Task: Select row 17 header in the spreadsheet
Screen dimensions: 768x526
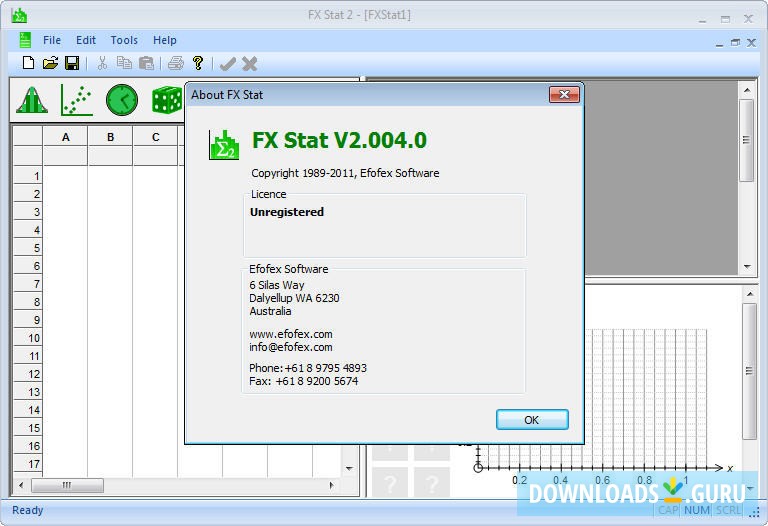Action: [28, 463]
